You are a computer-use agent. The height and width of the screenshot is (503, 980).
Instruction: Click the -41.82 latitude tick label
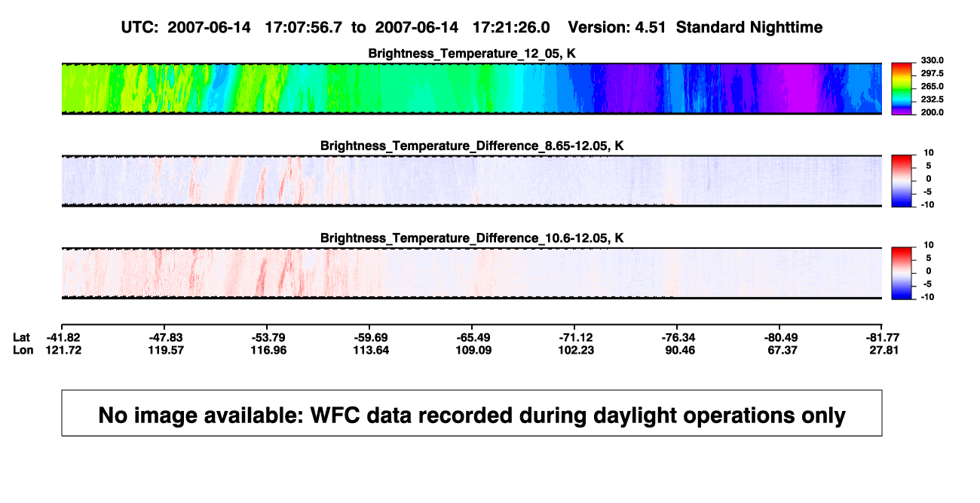pyautogui.click(x=63, y=337)
